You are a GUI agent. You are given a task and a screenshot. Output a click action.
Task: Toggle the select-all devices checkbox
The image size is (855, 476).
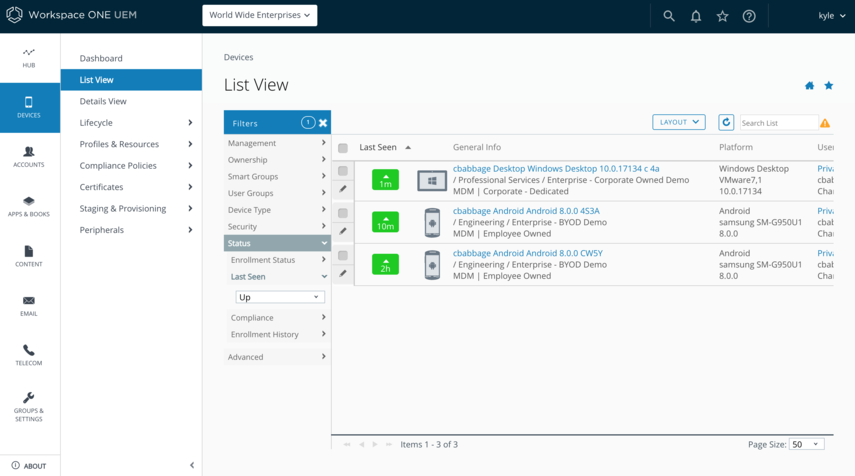pyautogui.click(x=343, y=148)
